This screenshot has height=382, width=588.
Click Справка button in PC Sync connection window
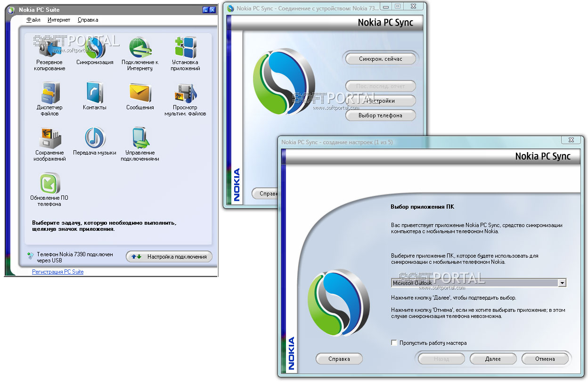tap(264, 194)
